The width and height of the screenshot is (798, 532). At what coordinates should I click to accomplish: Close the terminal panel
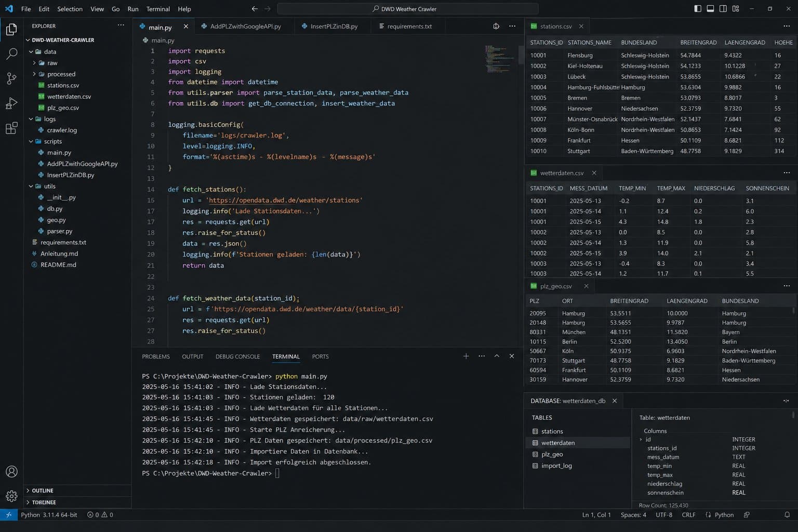point(512,356)
